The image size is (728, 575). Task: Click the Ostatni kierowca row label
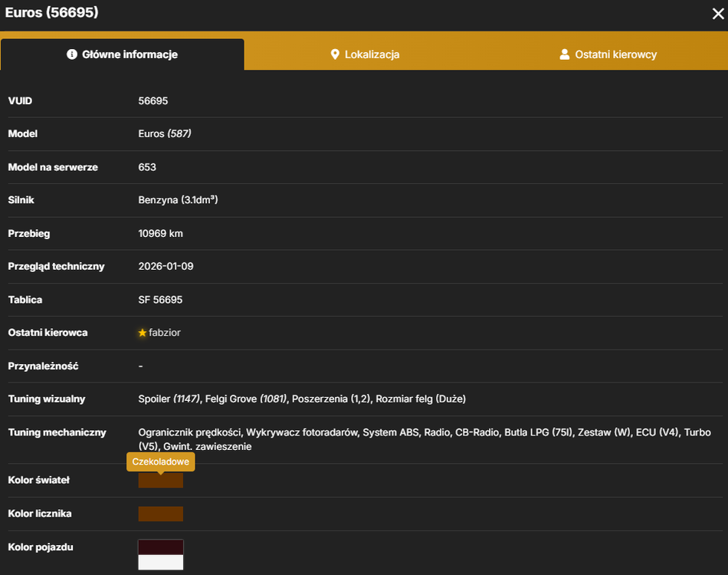(48, 333)
